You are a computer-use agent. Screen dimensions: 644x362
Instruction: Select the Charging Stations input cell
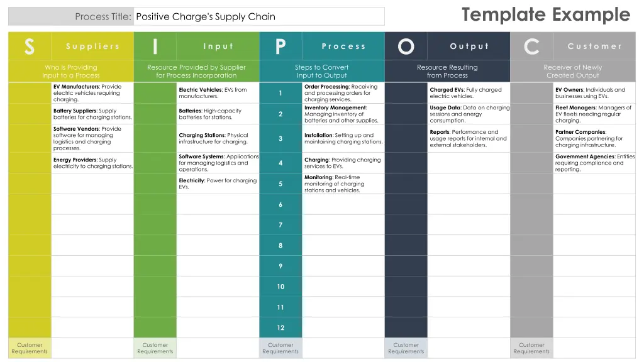point(218,138)
